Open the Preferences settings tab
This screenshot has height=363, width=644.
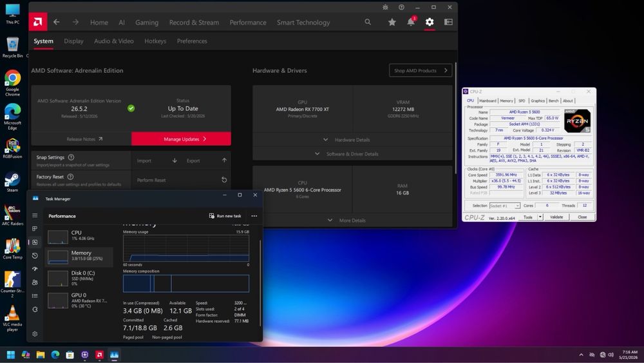click(192, 41)
